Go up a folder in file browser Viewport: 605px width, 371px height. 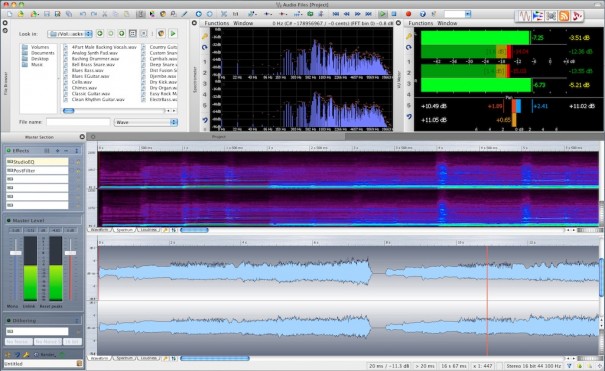coord(122,34)
